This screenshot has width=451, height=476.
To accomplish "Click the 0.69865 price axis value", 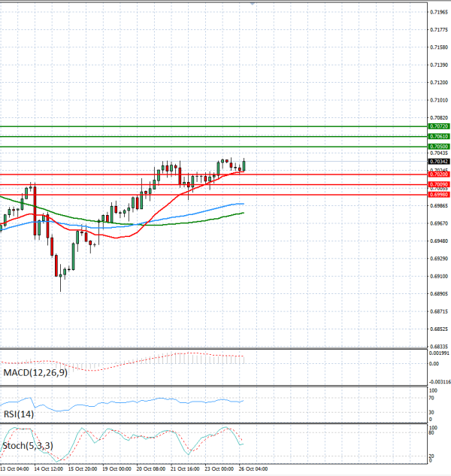I will pos(439,206).
